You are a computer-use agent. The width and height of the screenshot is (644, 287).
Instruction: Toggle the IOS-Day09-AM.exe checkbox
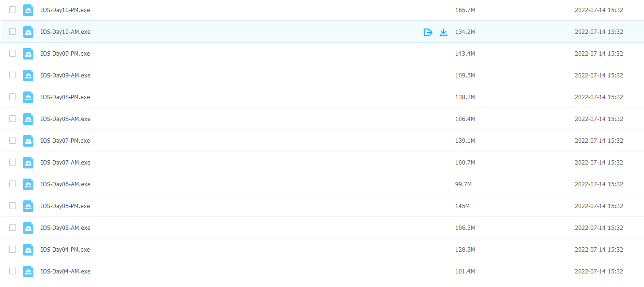click(13, 75)
